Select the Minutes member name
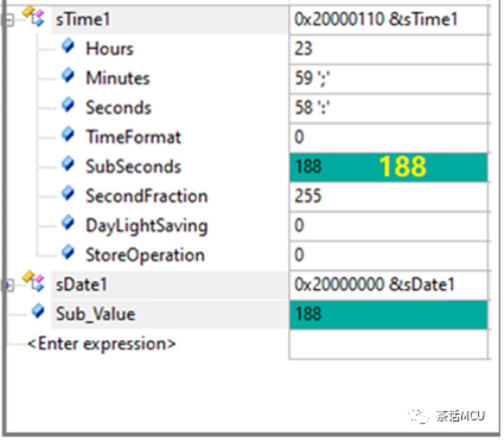Screen dimensions: 504x440 point(118,78)
